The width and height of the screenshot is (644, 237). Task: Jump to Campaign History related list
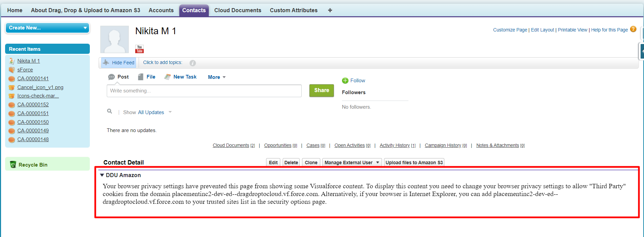point(446,145)
